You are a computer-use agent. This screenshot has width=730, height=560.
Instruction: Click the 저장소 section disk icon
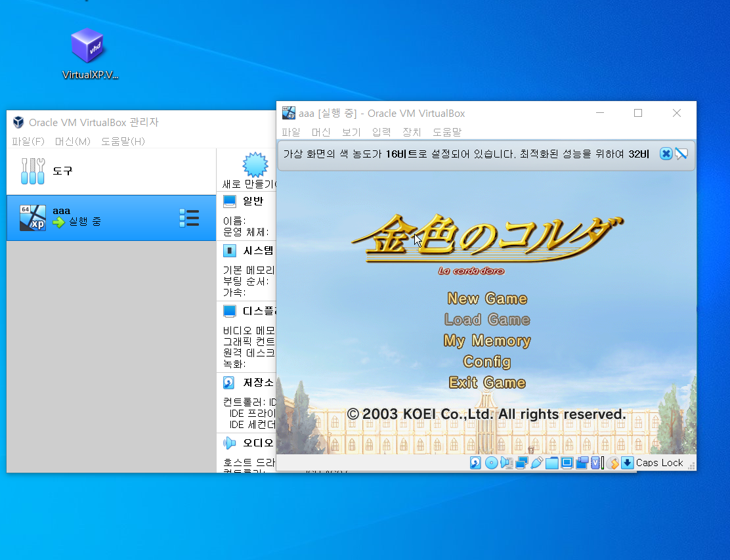[x=229, y=383]
